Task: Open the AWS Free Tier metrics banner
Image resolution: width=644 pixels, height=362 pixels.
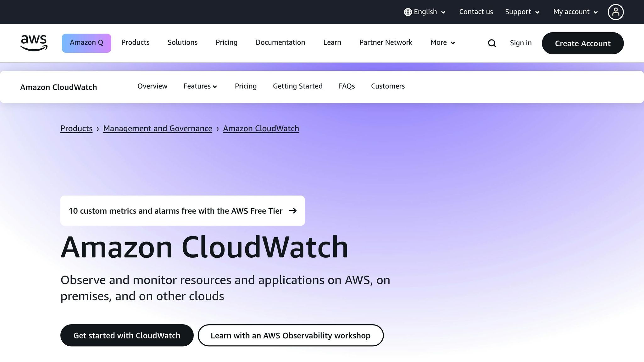Action: click(x=182, y=211)
